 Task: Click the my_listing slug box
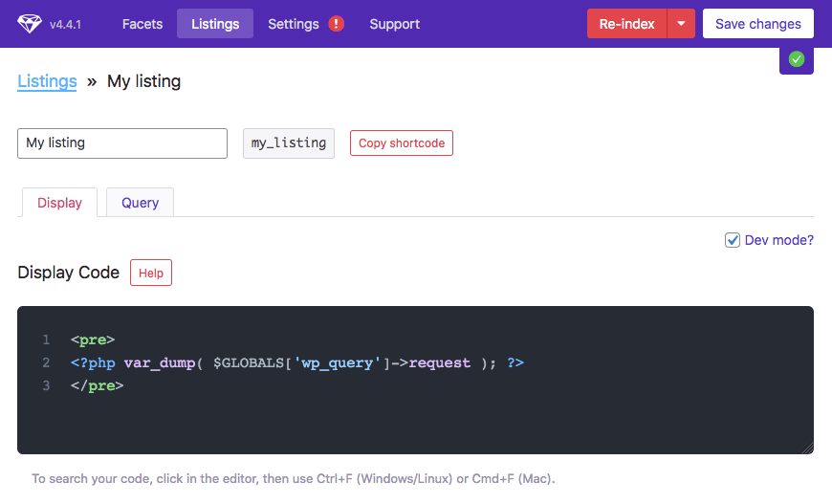[289, 143]
